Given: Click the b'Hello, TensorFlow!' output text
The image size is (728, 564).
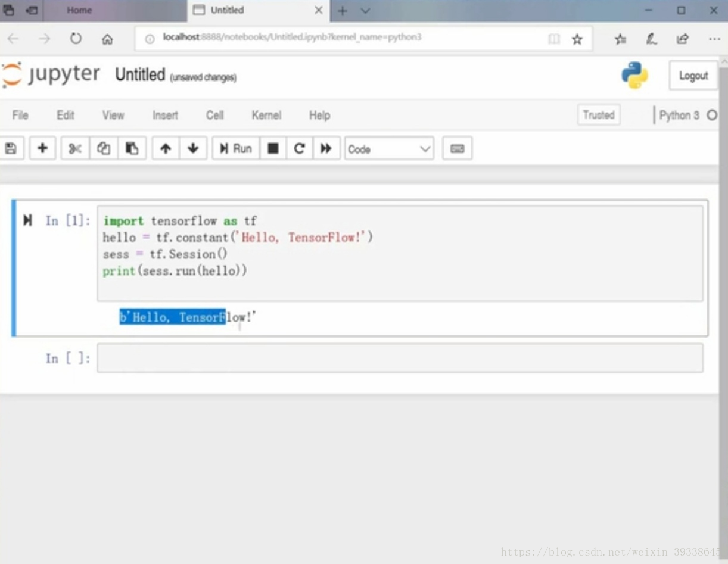Looking at the screenshot, I should [188, 317].
